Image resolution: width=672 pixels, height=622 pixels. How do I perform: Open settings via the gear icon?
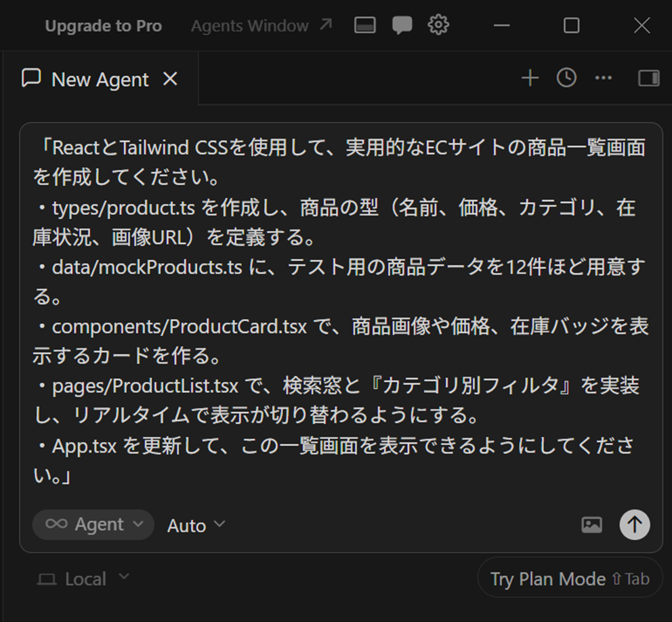(439, 26)
